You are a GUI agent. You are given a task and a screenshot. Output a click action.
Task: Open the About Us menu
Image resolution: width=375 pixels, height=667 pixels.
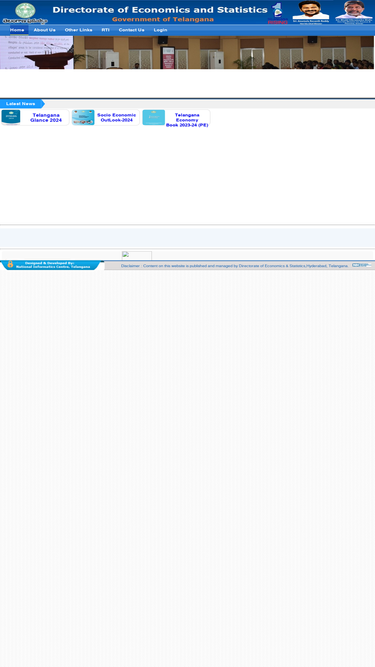[45, 30]
